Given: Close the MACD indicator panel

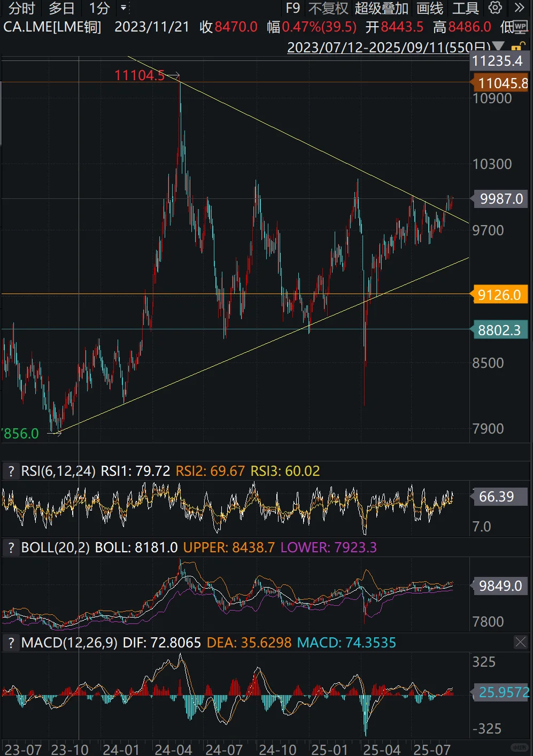Looking at the screenshot, I should 520,642.
